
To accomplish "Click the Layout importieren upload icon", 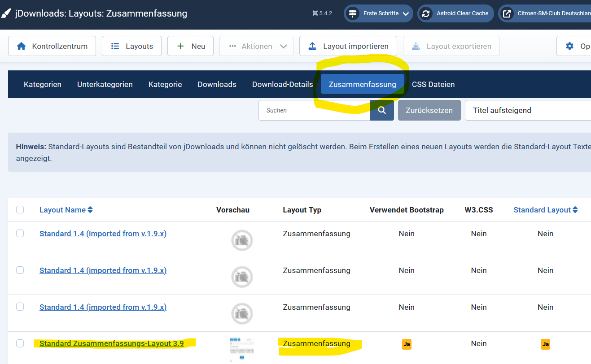I will coord(313,46).
